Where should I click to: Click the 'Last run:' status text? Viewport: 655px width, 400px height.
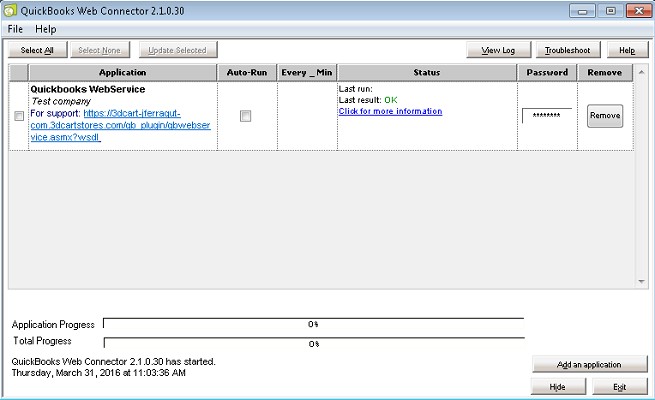tap(355, 89)
